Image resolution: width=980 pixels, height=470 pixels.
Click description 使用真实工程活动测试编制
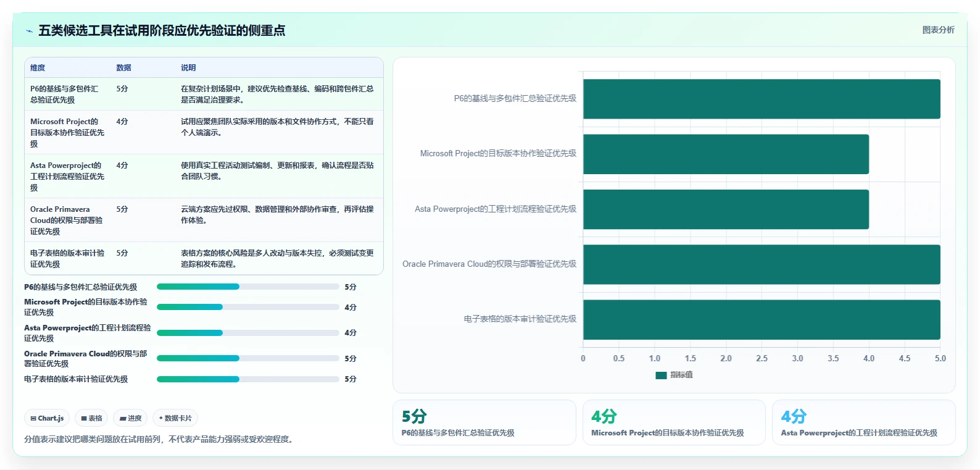coord(277,171)
